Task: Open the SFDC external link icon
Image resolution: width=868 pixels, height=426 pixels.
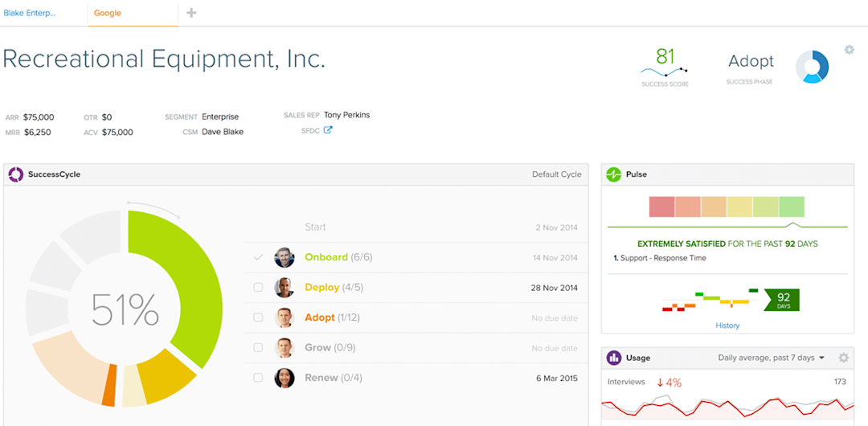Action: click(328, 130)
